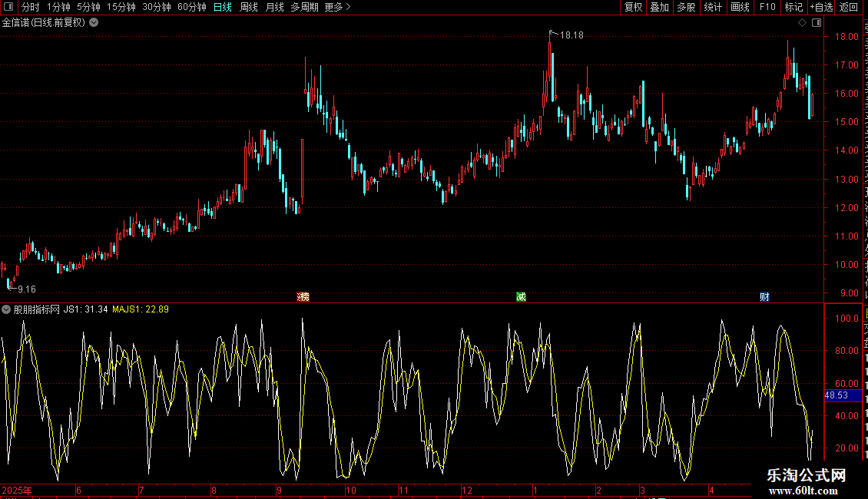Click the blue 财 event marker
Screen dimensions: 868x499
764,297
